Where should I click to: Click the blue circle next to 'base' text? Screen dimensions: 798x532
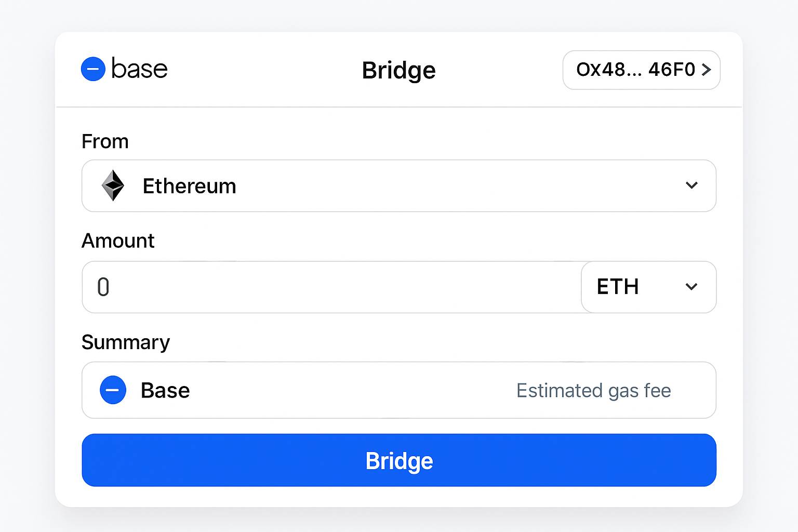coord(93,69)
